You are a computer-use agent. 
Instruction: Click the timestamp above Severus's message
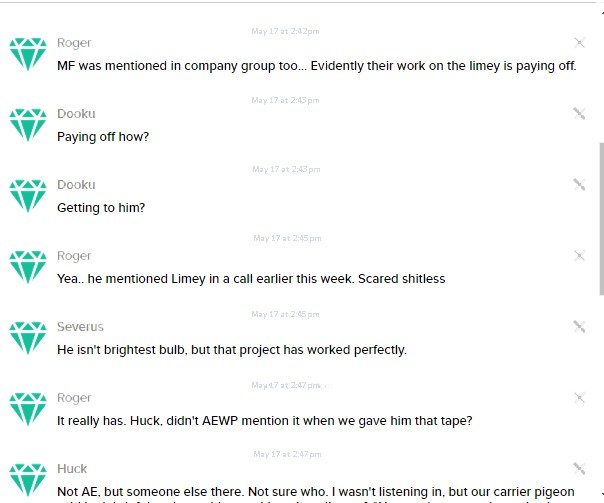point(286,315)
